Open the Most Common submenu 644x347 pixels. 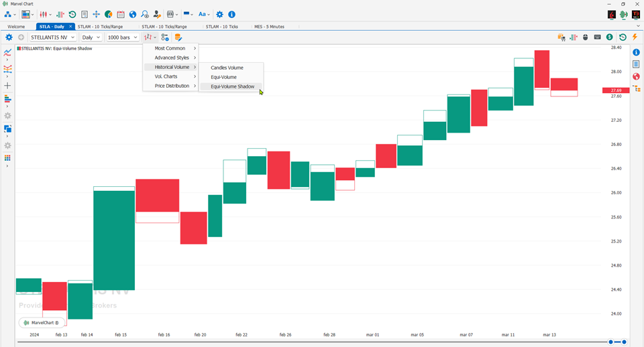170,48
